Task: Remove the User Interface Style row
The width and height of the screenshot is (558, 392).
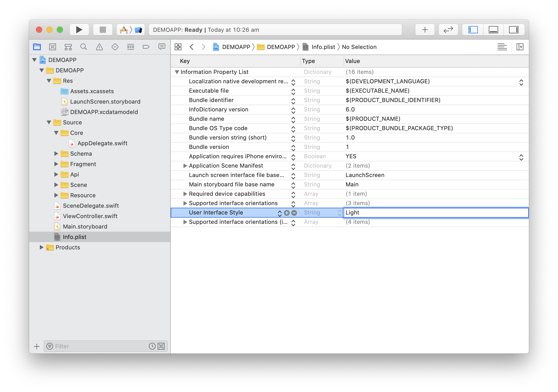Action: 294,213
